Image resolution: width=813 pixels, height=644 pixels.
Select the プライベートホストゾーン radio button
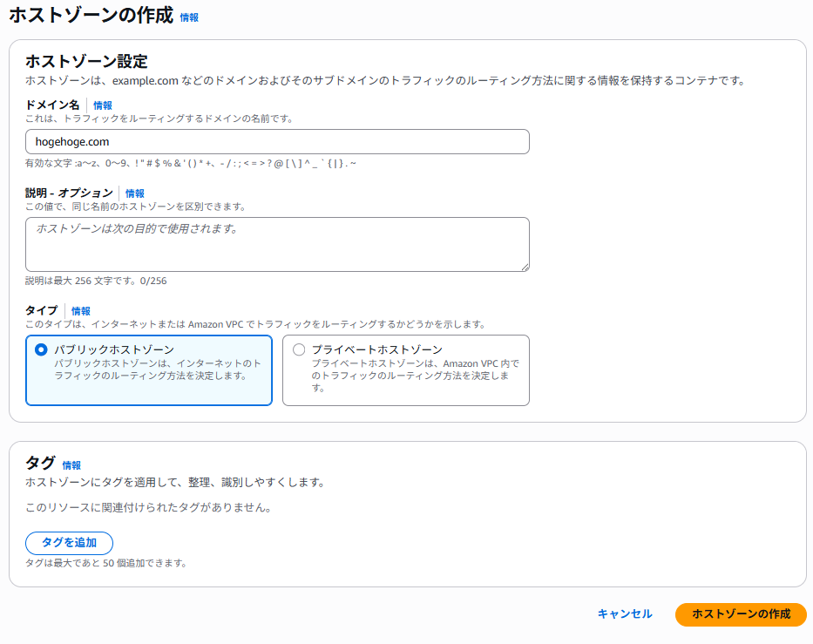299,348
